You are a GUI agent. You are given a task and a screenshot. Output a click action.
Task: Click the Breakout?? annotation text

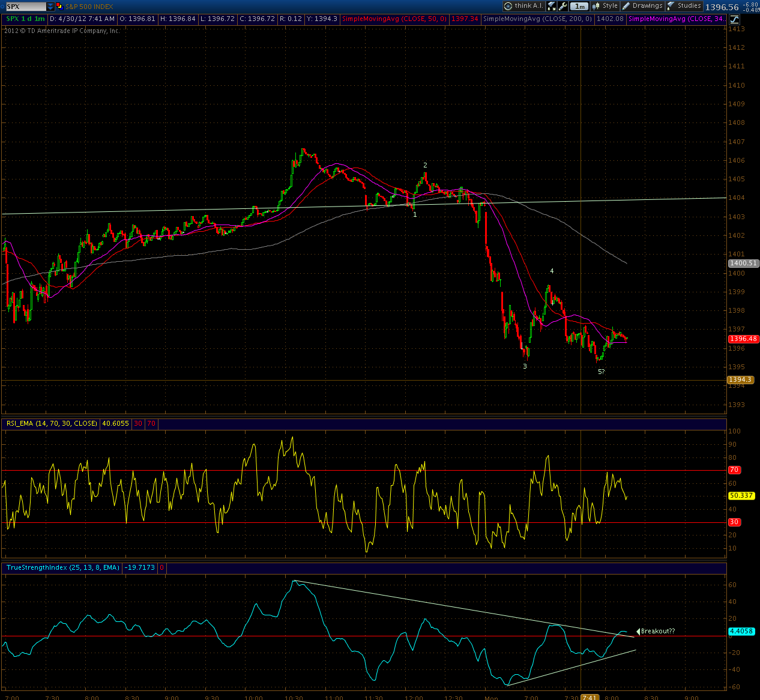[658, 631]
